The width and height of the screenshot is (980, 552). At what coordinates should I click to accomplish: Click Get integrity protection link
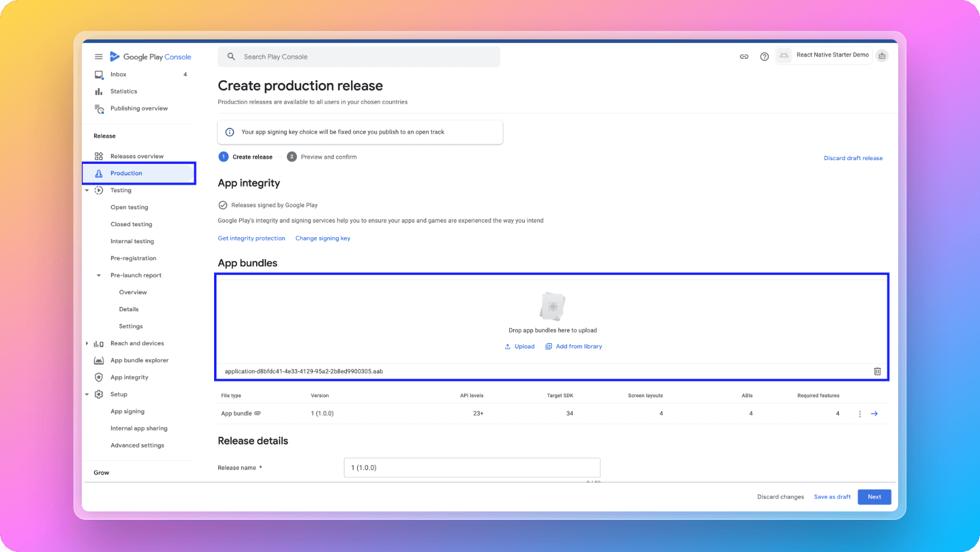[252, 238]
